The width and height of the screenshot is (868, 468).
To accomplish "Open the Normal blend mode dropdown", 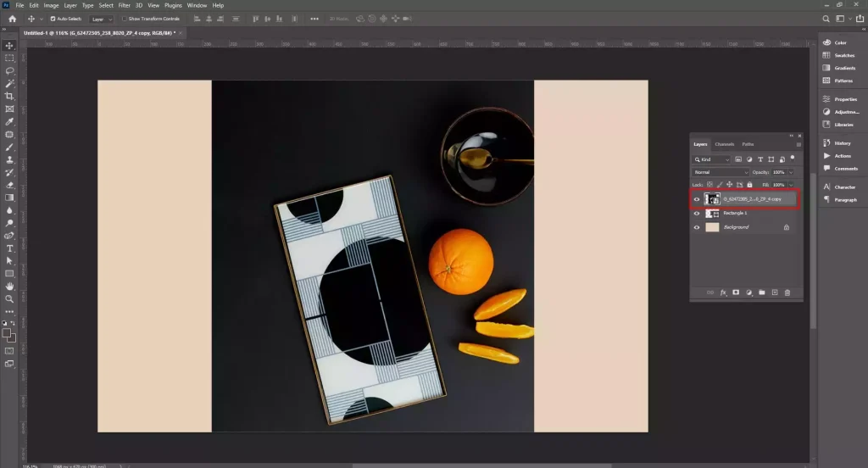I will click(721, 172).
